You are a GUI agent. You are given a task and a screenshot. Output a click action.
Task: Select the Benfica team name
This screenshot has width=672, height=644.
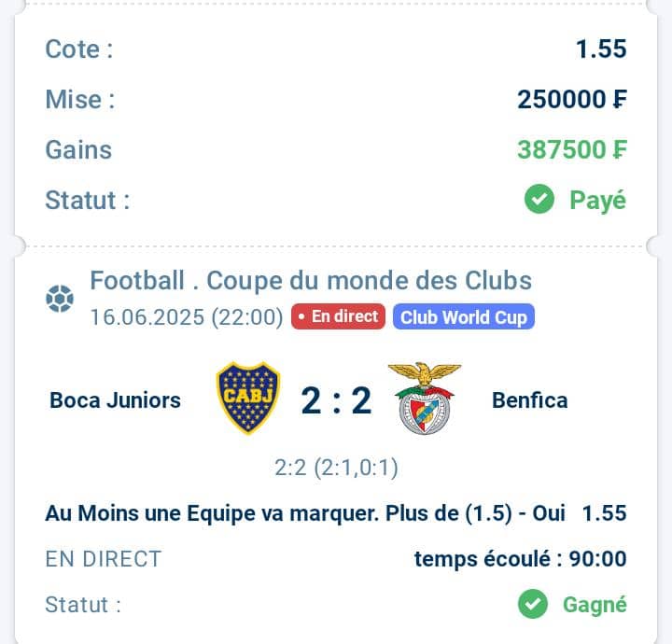530,400
